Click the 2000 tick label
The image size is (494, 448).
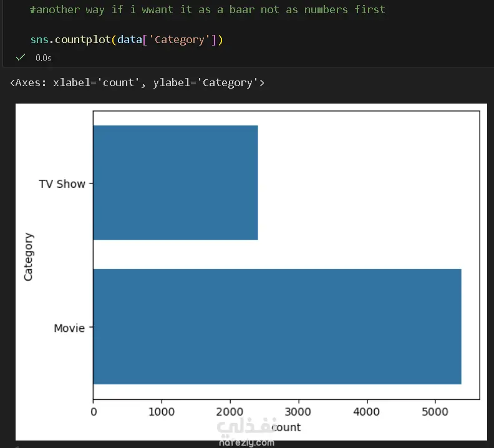tap(230, 412)
